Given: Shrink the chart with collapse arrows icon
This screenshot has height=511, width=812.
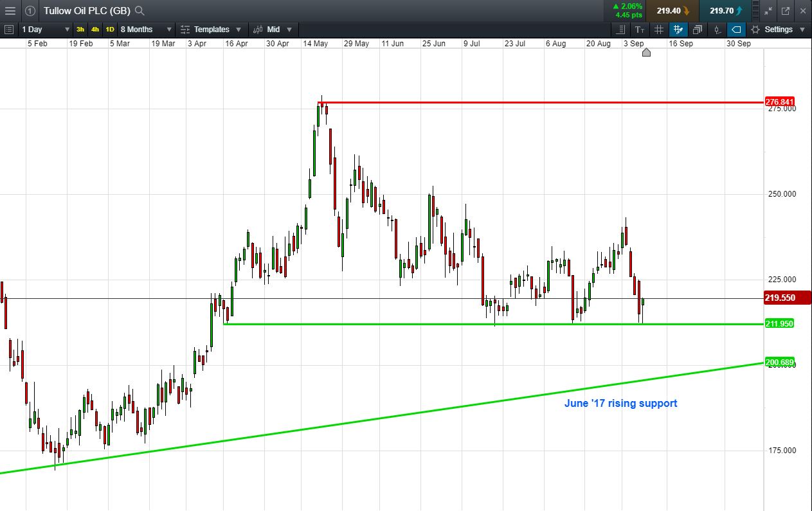Looking at the screenshot, I should coord(768,11).
